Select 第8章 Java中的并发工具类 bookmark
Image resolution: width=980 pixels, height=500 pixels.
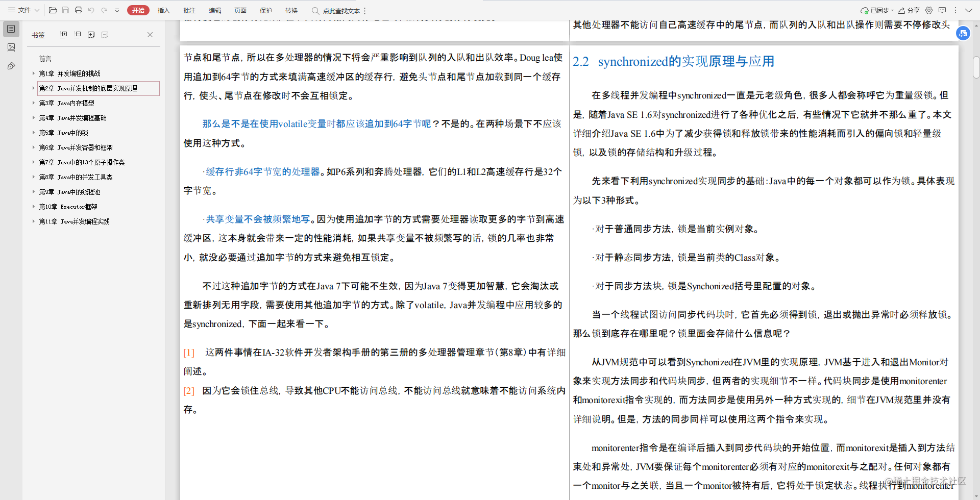(76, 177)
